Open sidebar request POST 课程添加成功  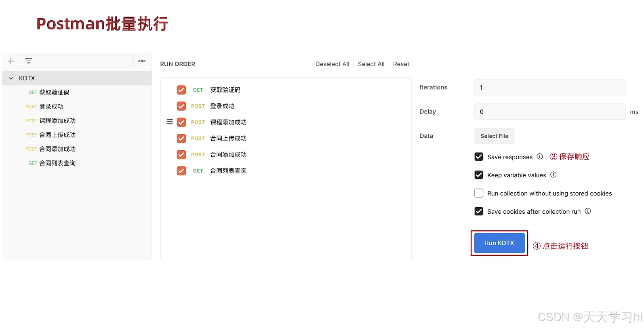coord(51,121)
